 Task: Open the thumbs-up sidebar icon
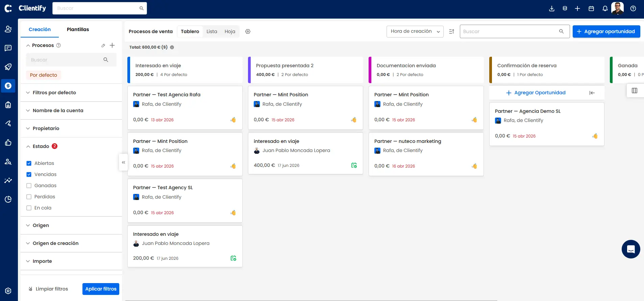pos(8,143)
